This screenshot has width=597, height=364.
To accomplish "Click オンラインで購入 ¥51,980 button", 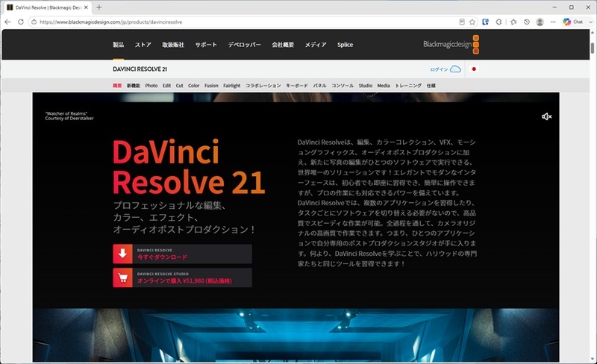I will 182,277.
